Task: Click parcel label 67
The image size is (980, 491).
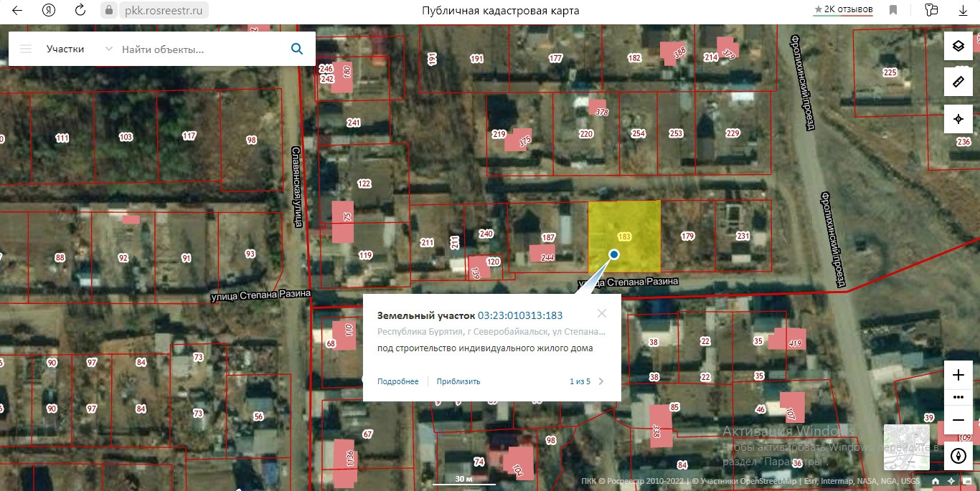Action: click(368, 434)
